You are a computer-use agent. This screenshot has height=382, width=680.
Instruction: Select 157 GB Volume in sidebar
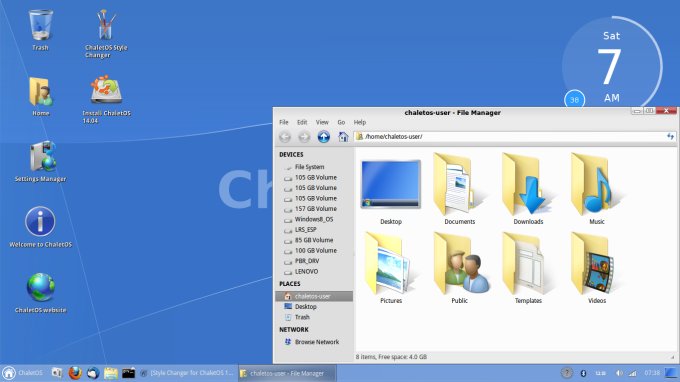pyautogui.click(x=314, y=209)
